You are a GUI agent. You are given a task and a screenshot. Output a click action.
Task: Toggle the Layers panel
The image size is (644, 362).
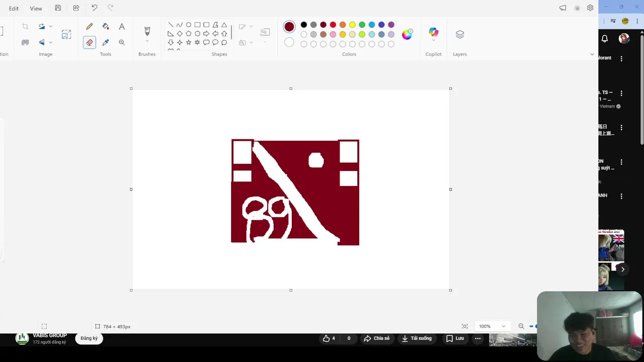460,34
